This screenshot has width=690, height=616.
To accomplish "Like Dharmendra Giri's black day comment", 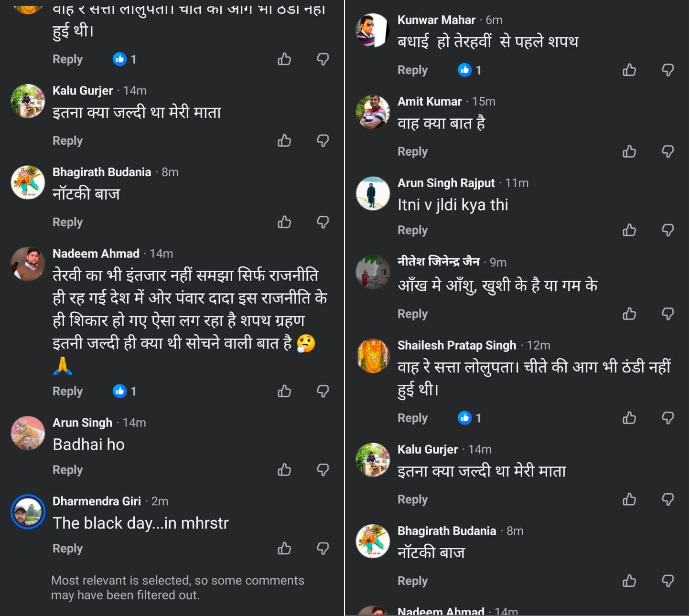I will pyautogui.click(x=284, y=548).
